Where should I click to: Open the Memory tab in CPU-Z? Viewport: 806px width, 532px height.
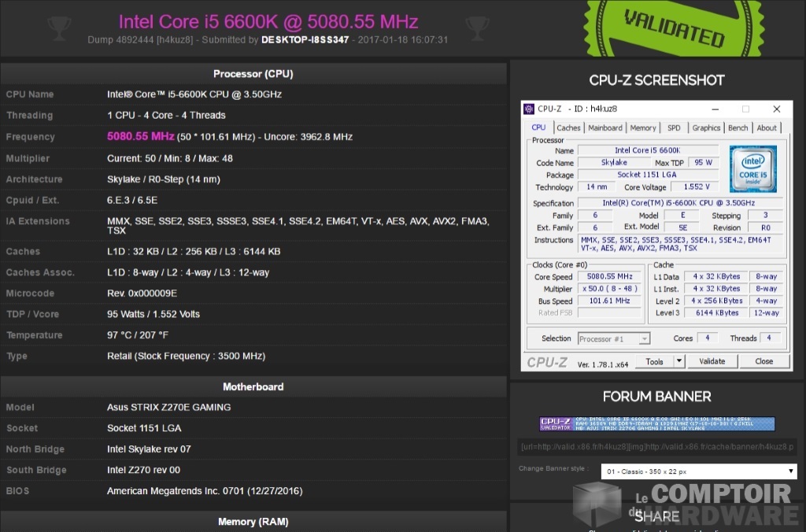pyautogui.click(x=643, y=128)
